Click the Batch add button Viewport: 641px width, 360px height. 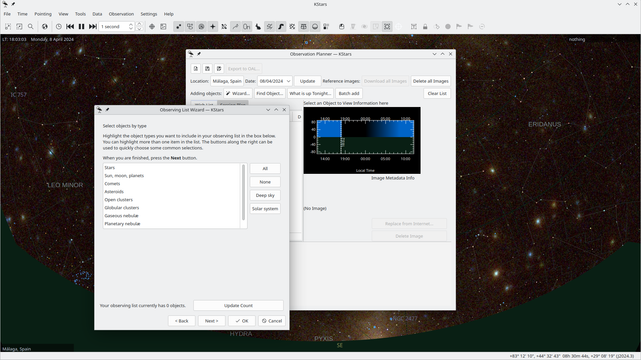point(349,94)
